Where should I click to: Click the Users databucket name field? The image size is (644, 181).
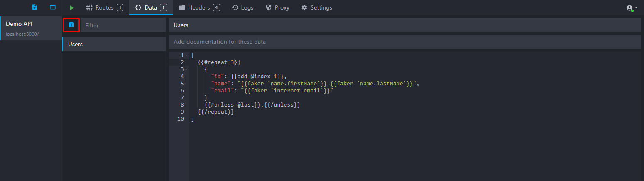(x=405, y=25)
